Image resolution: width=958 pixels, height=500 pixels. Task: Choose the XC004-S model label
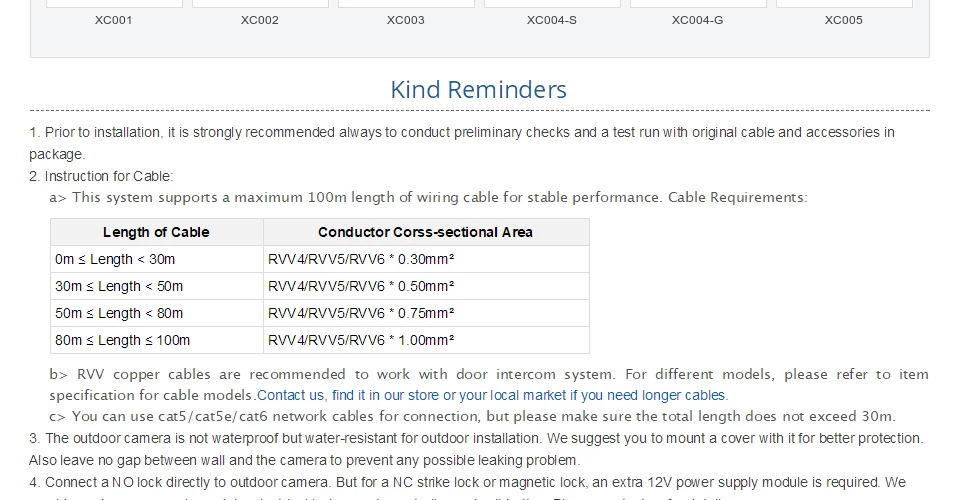pos(552,20)
